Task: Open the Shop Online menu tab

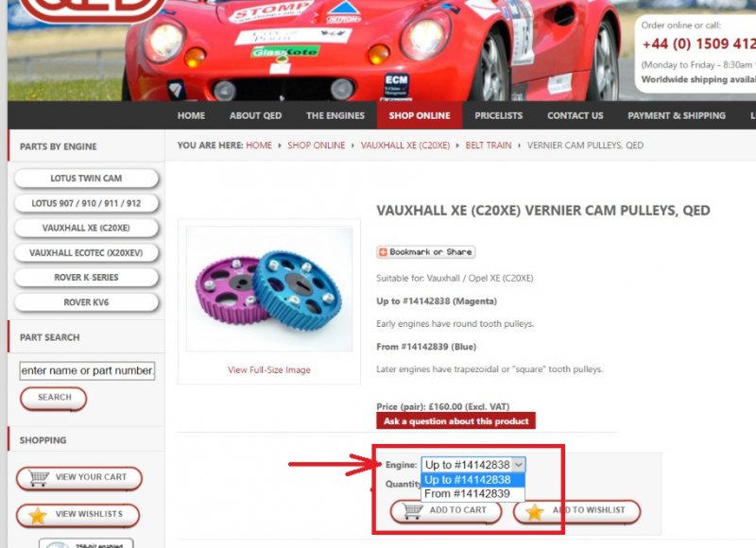Action: coord(420,115)
